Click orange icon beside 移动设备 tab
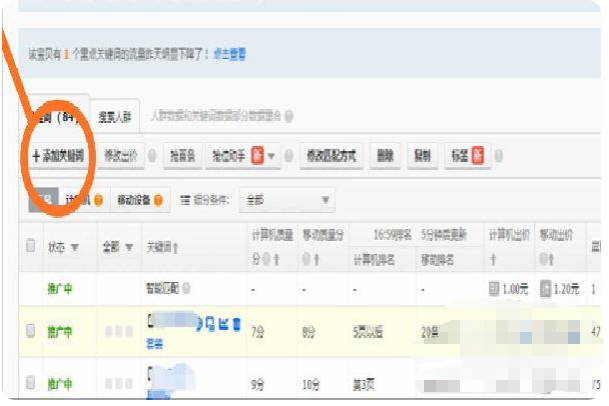 point(158,200)
